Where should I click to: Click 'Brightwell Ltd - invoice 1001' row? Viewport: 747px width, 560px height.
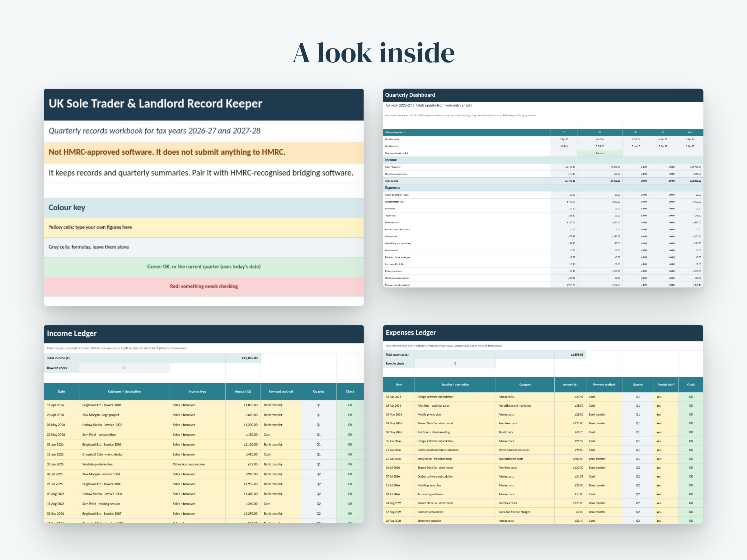point(204,405)
